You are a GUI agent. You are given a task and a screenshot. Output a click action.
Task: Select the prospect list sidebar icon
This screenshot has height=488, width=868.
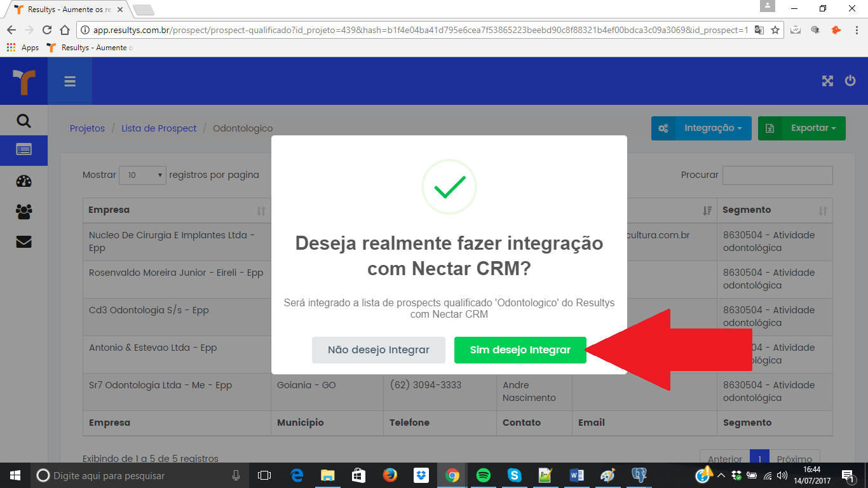(24, 150)
